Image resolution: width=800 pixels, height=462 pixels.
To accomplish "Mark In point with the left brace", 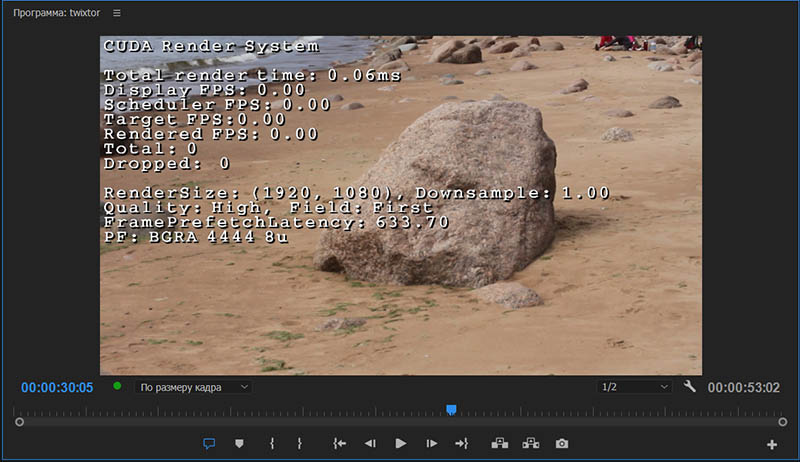I will (x=272, y=444).
